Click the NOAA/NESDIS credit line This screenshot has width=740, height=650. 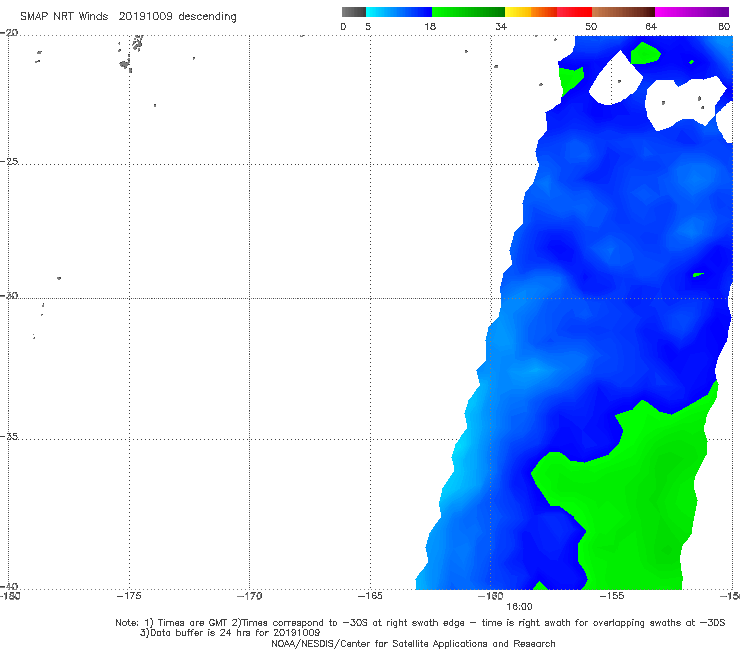[x=413, y=643]
